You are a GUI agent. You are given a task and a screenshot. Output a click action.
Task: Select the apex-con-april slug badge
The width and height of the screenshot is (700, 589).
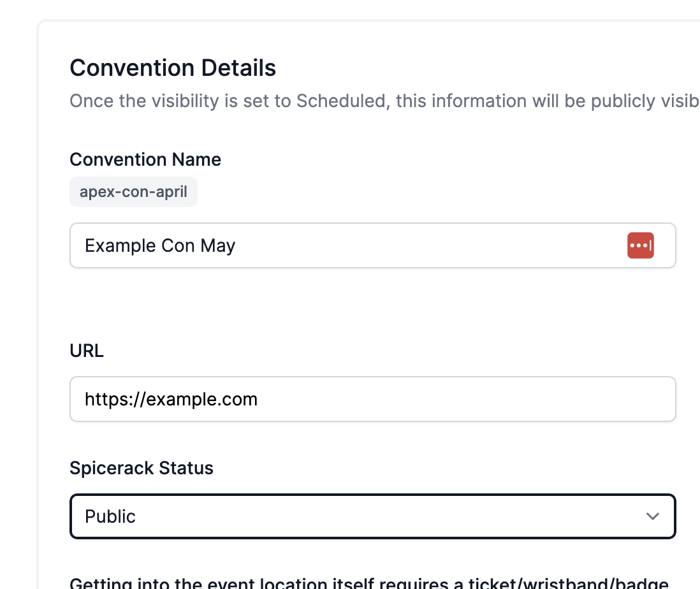coord(133,192)
